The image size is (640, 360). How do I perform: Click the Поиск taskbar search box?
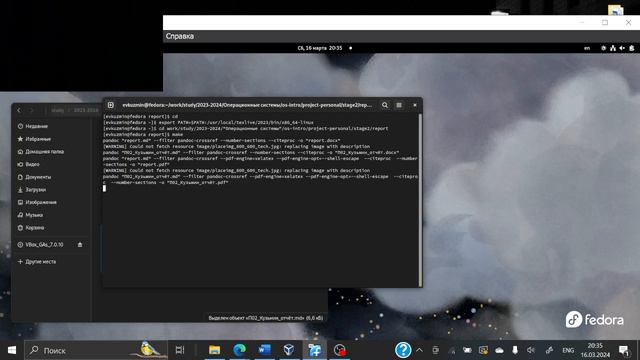[x=96, y=350]
